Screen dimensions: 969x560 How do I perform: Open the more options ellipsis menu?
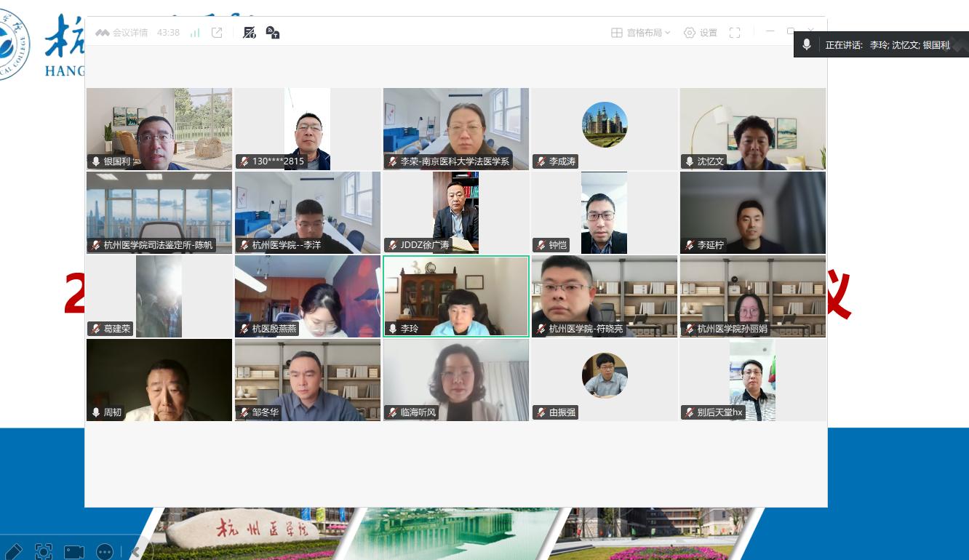[105, 551]
